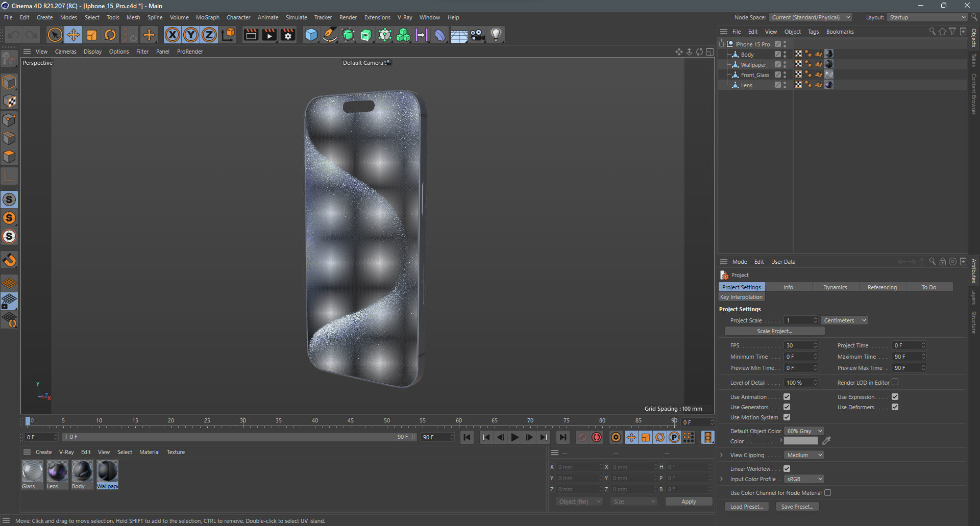Open the V-Ray menu
This screenshot has height=526, width=980.
click(x=405, y=17)
